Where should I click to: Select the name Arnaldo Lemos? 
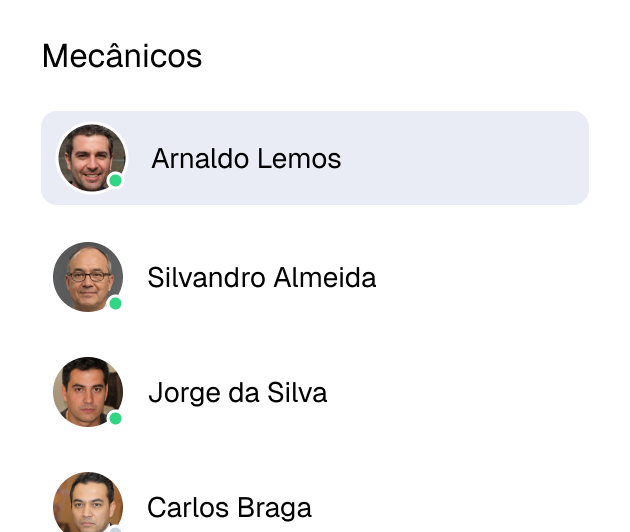point(246,158)
